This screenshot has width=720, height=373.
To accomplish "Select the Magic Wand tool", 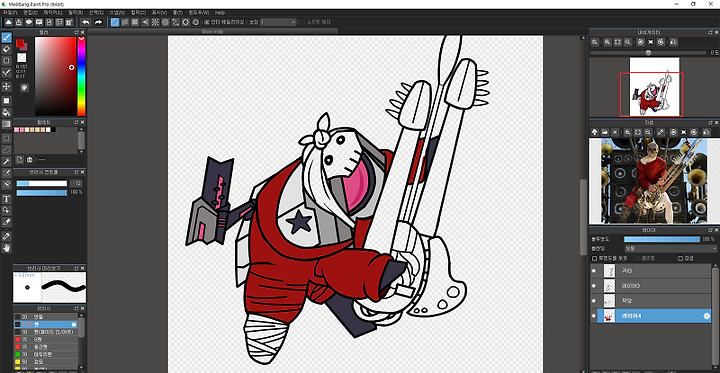I will 6,161.
